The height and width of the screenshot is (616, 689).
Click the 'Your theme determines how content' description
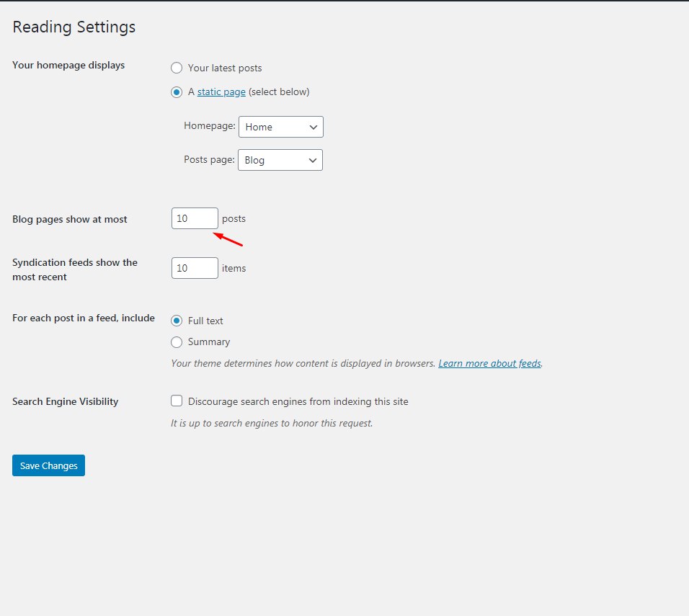[x=303, y=363]
